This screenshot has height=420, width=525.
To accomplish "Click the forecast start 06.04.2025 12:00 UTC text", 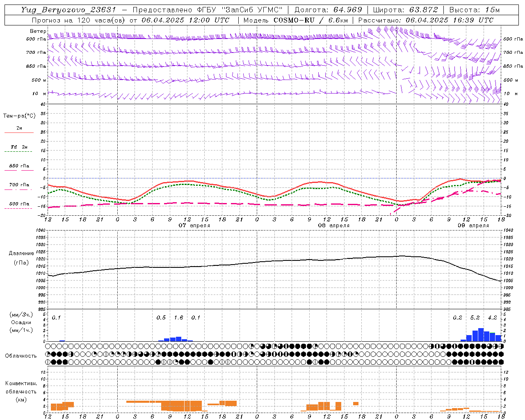I will [185, 20].
